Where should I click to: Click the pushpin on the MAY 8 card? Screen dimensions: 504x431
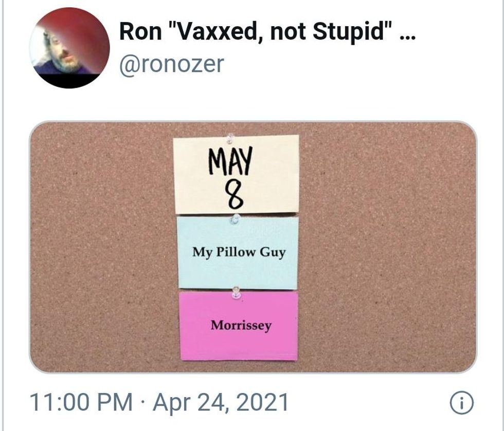pyautogui.click(x=231, y=138)
